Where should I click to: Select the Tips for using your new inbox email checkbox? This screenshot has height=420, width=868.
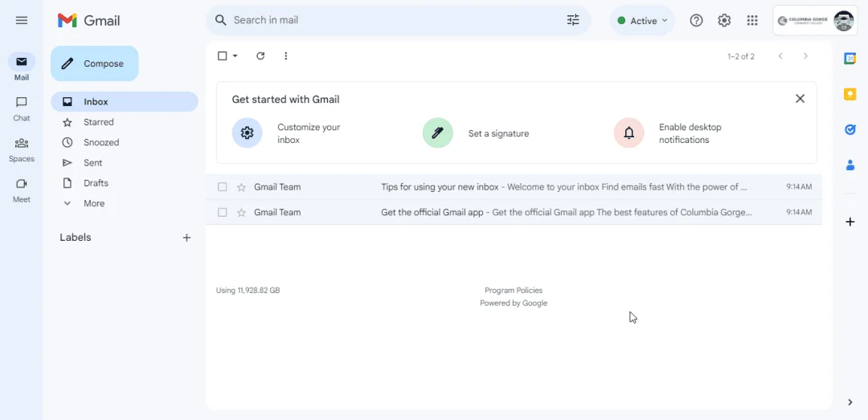tap(222, 187)
